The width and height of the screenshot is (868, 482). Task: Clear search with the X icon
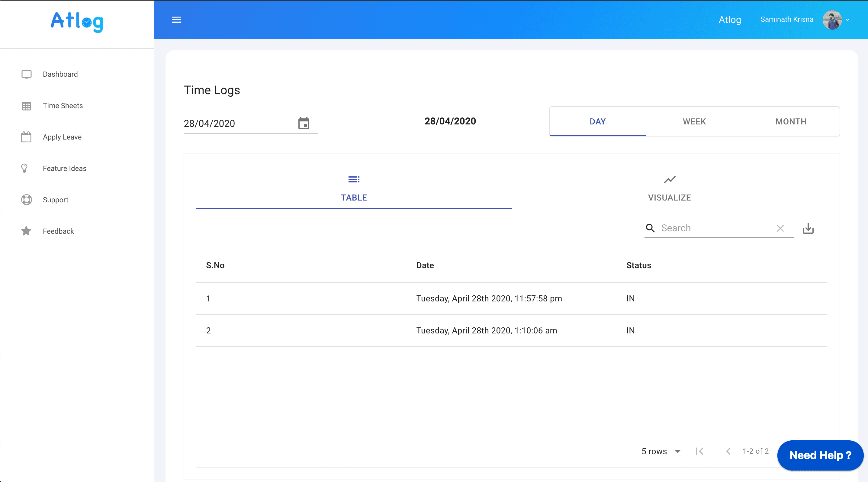pyautogui.click(x=780, y=228)
